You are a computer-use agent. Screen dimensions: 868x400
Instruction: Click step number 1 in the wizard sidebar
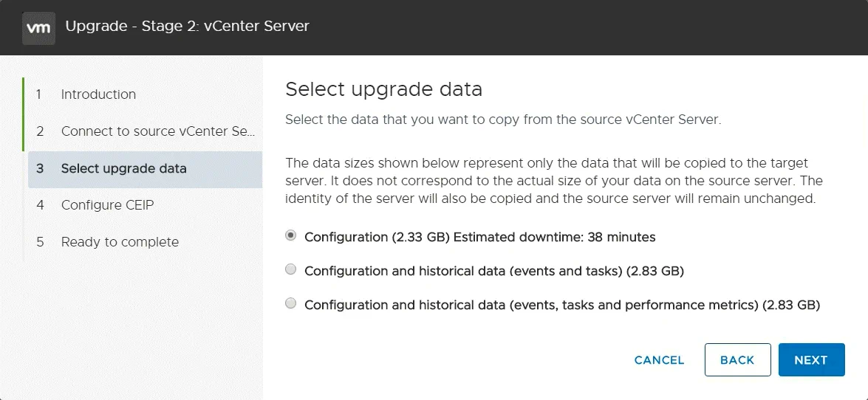[x=39, y=94]
